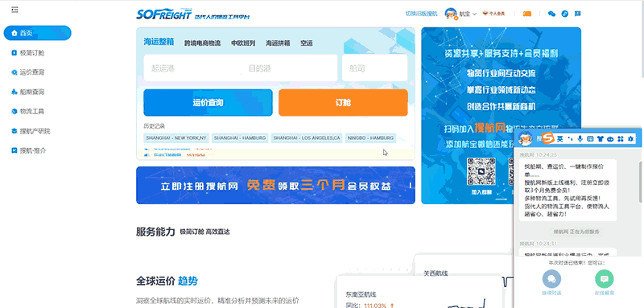
Task: Click the 继续对话 chat bubble button
Action: (551, 279)
